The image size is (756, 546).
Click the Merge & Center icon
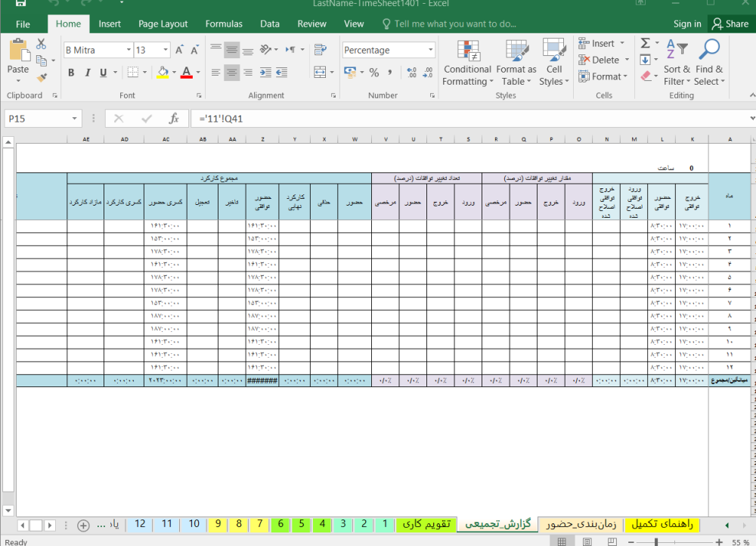pos(322,73)
